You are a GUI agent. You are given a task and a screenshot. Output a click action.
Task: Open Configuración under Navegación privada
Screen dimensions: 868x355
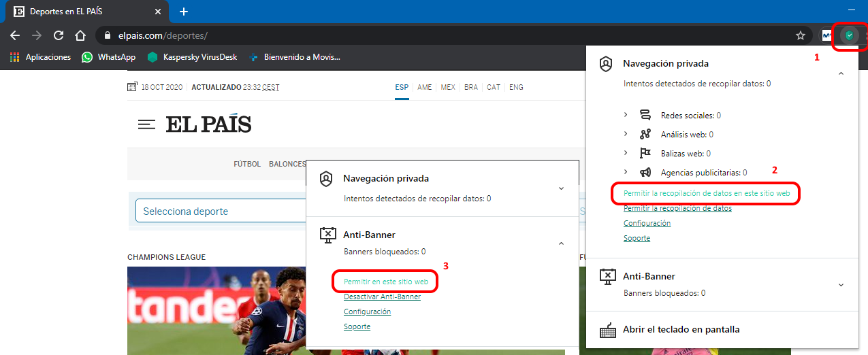[647, 223]
